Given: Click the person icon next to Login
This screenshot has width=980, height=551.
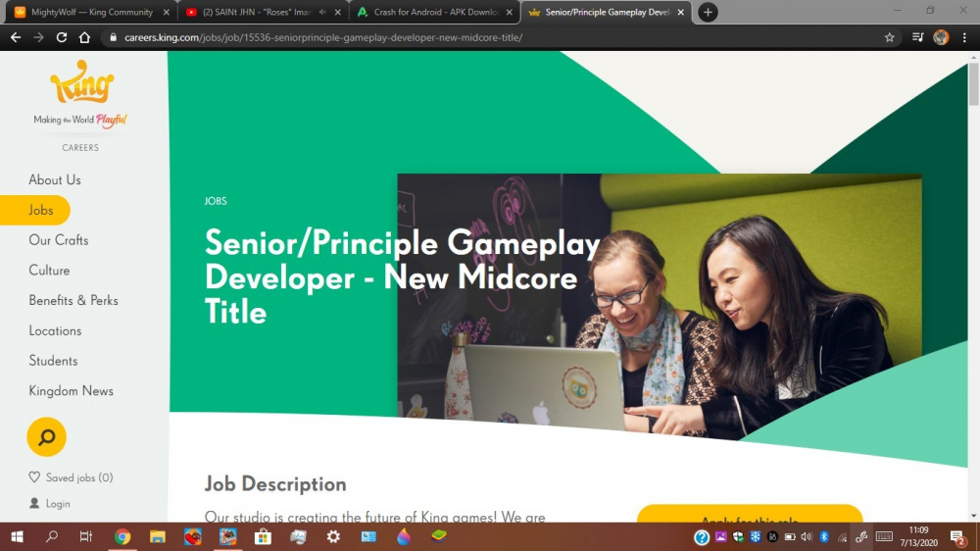Looking at the screenshot, I should coord(34,503).
